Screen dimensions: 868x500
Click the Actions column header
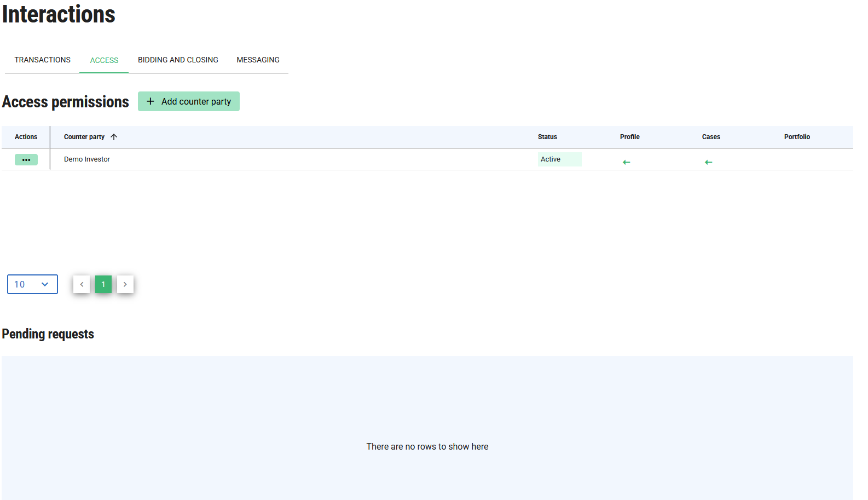26,137
